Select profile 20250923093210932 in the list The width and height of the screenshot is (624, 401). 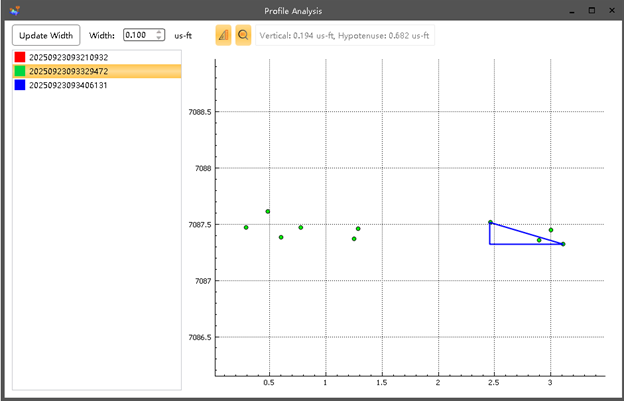68,57
